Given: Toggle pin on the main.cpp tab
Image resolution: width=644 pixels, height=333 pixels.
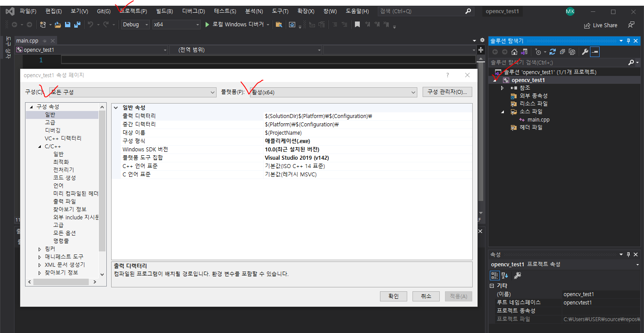Looking at the screenshot, I should 44,41.
